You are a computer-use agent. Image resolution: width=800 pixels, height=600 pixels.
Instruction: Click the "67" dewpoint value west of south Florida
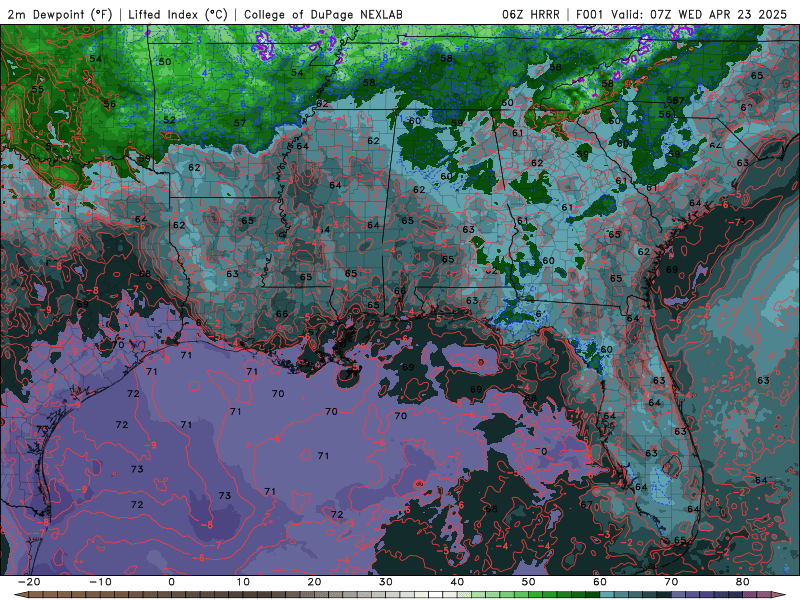coord(586,504)
